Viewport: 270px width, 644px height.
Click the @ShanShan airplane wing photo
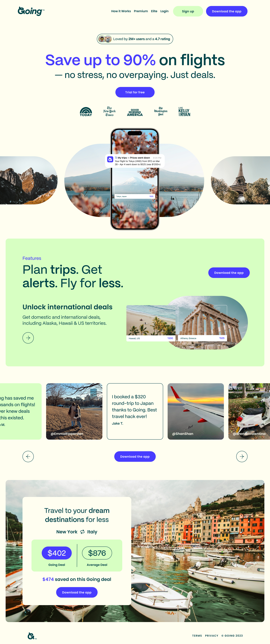(x=196, y=411)
